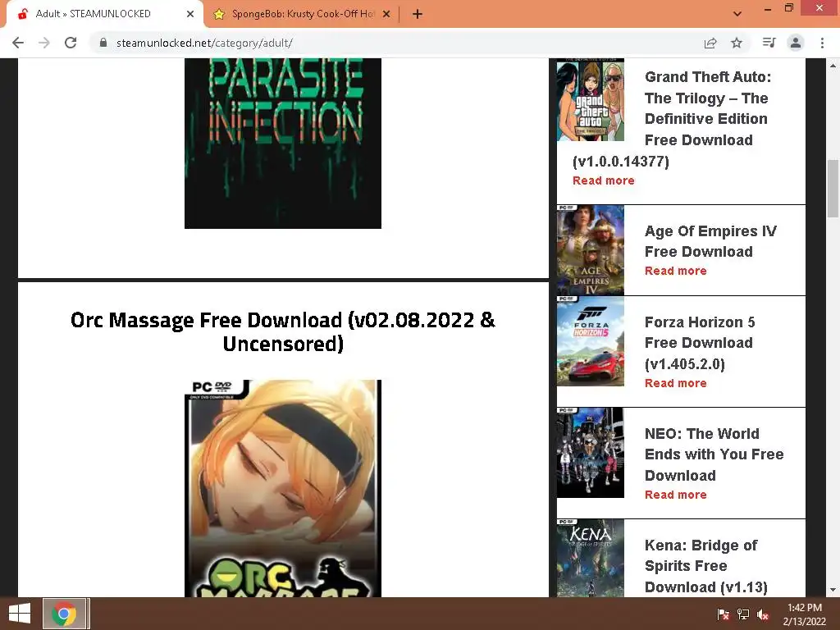The width and height of the screenshot is (840, 630).
Task: Open NEO: The World Ends with You link
Action: point(714,454)
